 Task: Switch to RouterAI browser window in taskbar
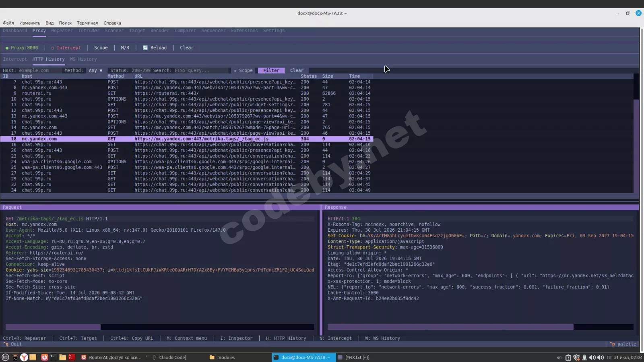[x=111, y=357]
